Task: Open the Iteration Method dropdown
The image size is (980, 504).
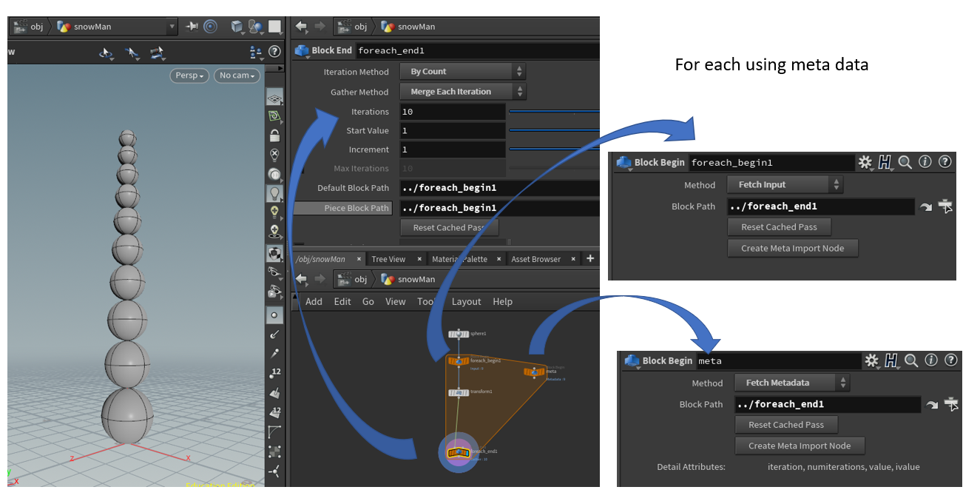Action: pos(462,72)
